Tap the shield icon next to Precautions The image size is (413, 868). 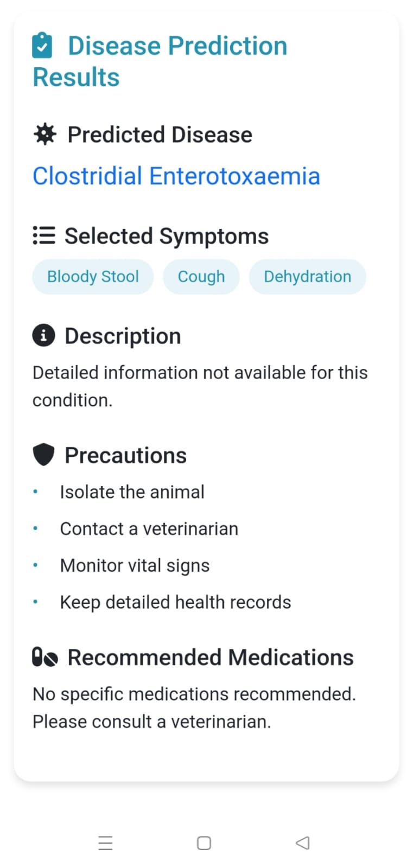[43, 455]
